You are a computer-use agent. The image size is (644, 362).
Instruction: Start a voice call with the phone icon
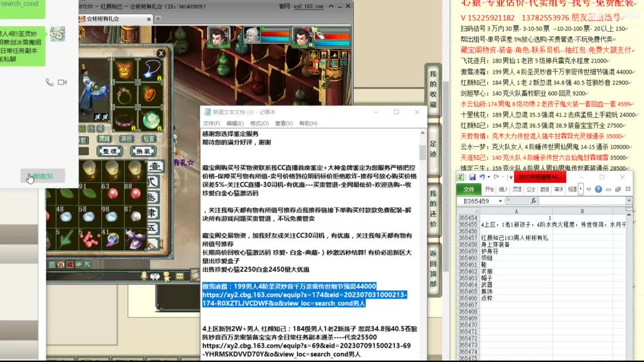tap(50, 82)
